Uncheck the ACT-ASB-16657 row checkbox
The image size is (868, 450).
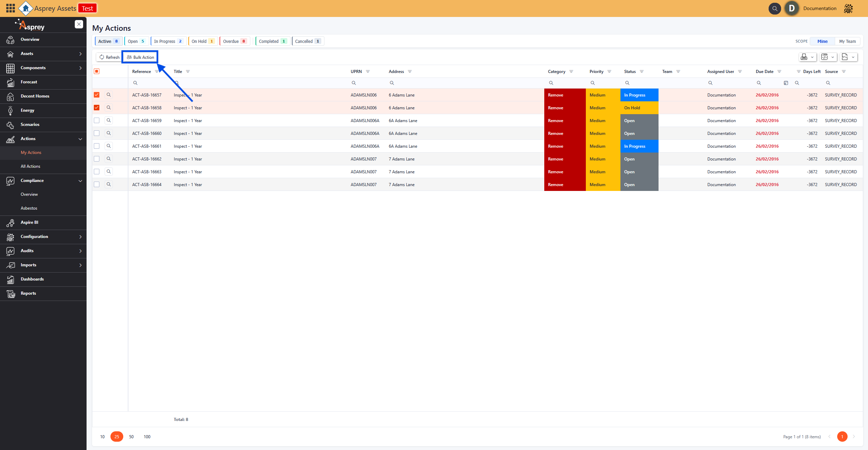click(x=97, y=95)
